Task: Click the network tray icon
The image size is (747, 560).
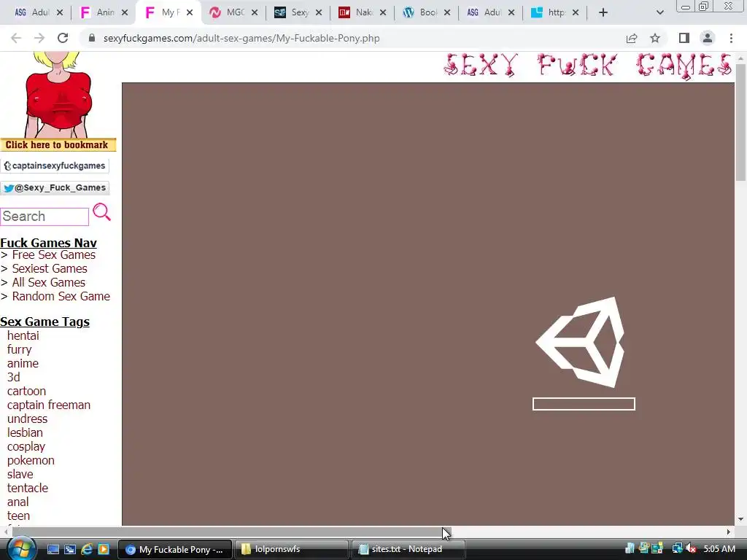Action: coord(677,549)
